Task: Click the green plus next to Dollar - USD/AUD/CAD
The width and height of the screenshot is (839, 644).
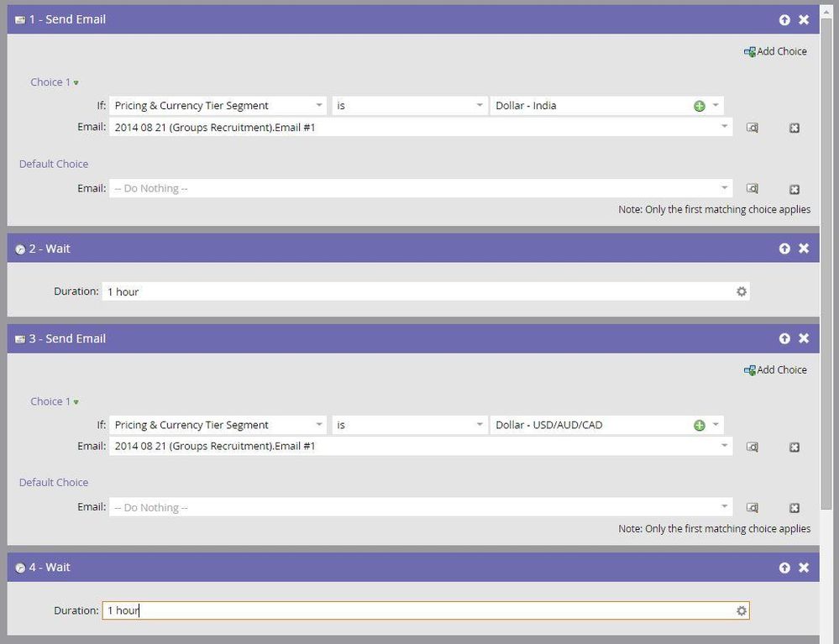Action: [x=699, y=425]
